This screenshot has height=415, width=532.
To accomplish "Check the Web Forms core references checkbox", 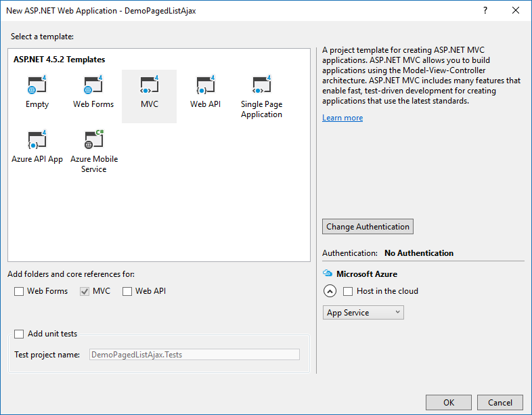I will tap(19, 292).
